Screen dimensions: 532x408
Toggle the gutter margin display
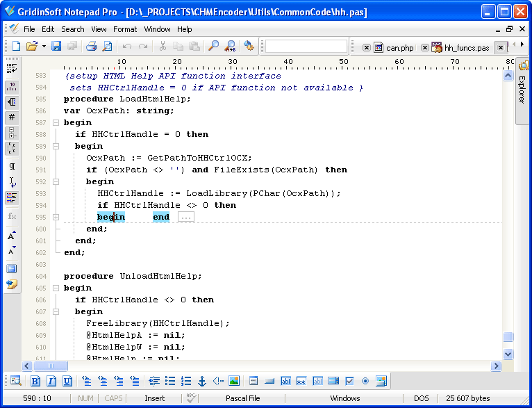click(x=12, y=102)
